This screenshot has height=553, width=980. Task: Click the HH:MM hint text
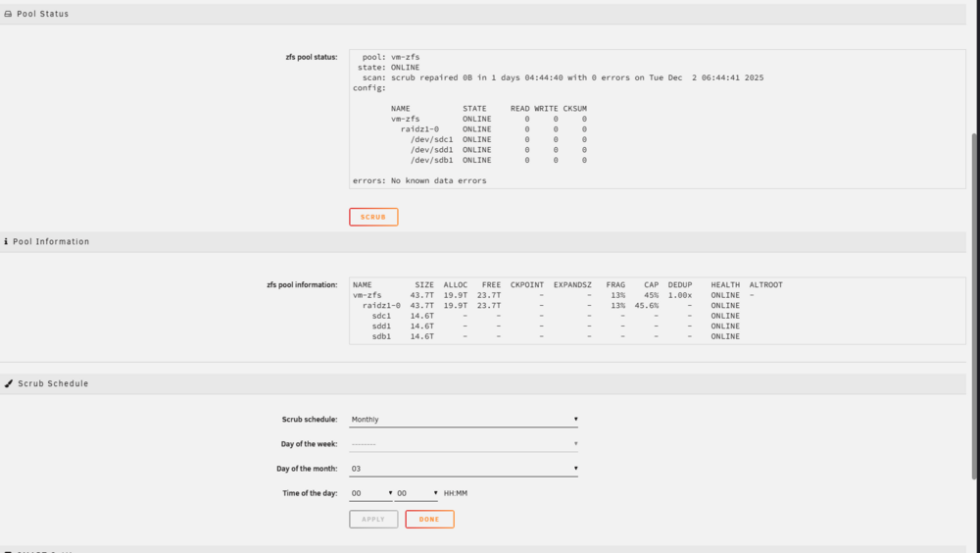455,493
